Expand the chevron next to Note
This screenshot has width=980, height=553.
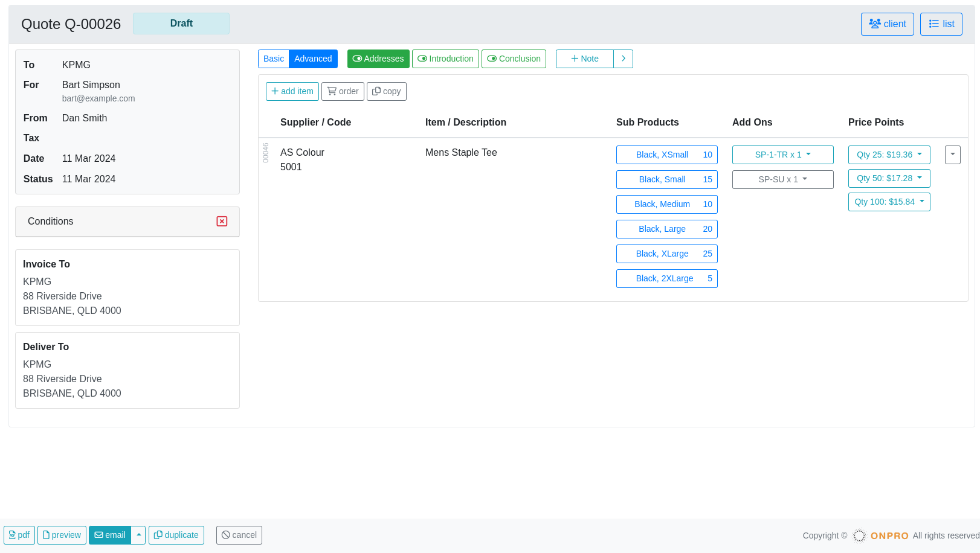[623, 59]
